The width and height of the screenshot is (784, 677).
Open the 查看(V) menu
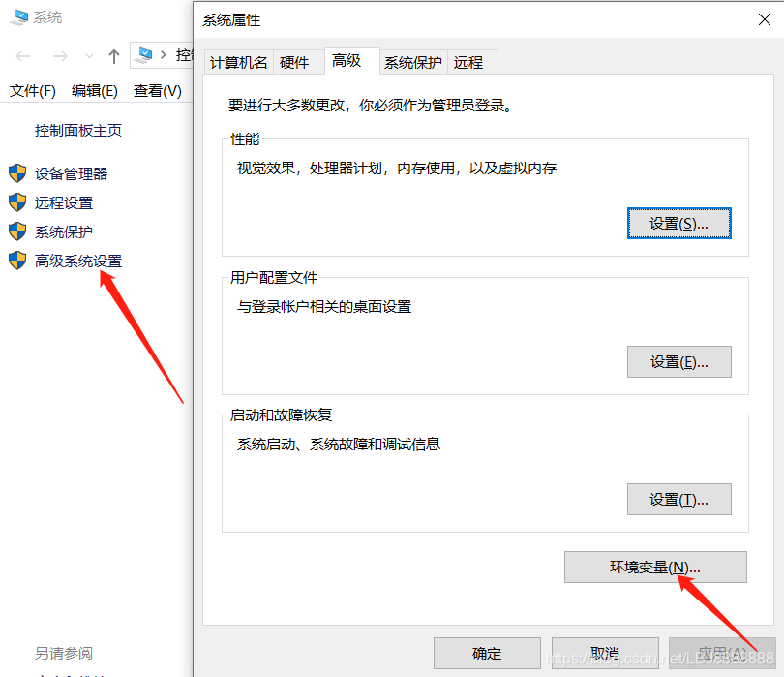[x=158, y=91]
